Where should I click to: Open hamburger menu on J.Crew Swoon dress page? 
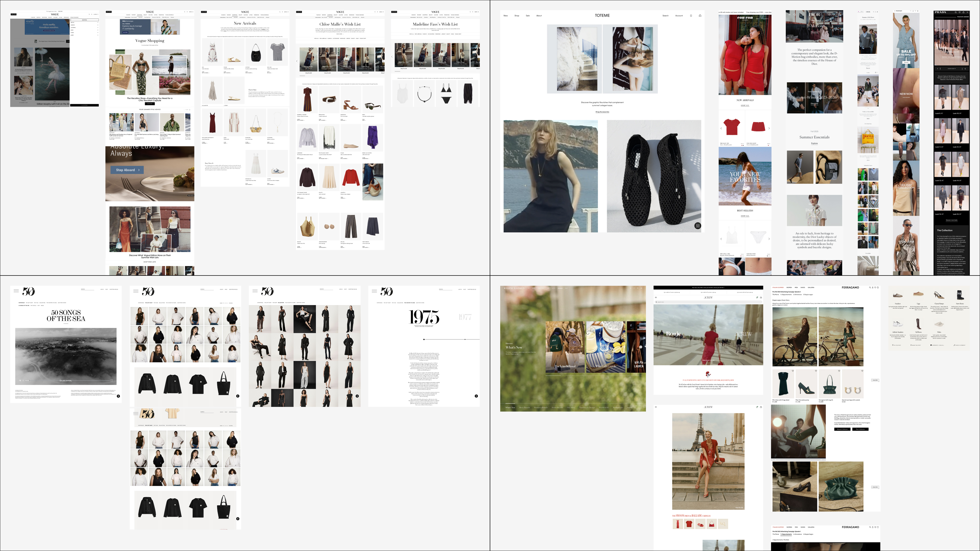click(x=656, y=407)
